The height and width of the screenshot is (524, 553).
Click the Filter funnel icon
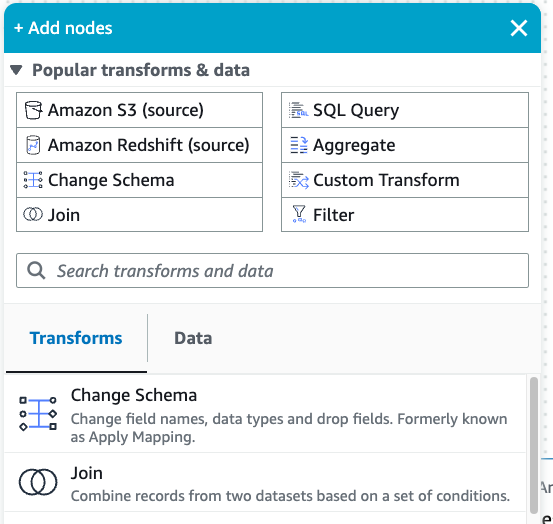[299, 214]
